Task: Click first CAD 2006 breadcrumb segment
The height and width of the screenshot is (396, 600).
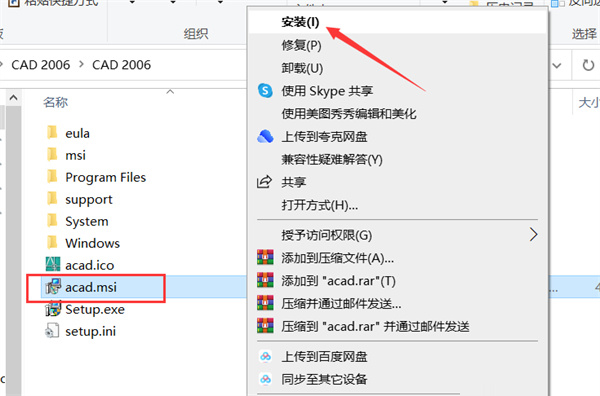Action: (x=41, y=65)
